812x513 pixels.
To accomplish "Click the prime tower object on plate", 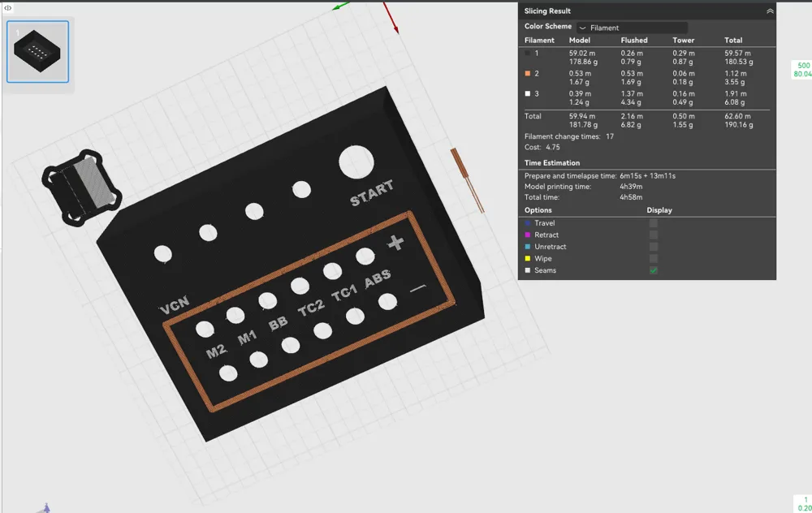I will (x=82, y=188).
